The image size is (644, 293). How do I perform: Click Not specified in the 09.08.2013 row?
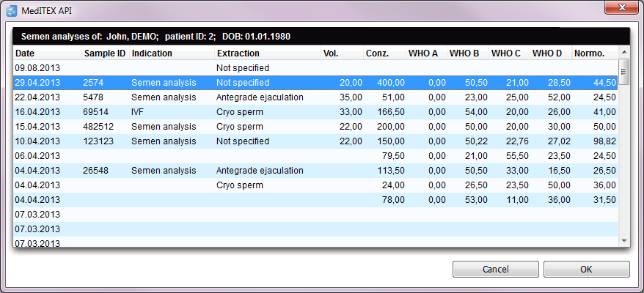pos(243,67)
